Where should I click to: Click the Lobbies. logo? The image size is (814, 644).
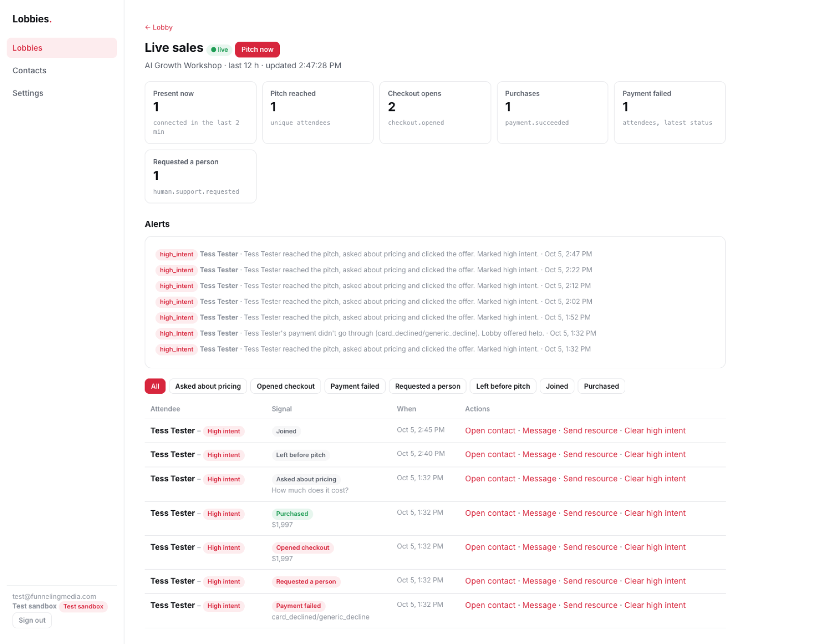pos(32,19)
